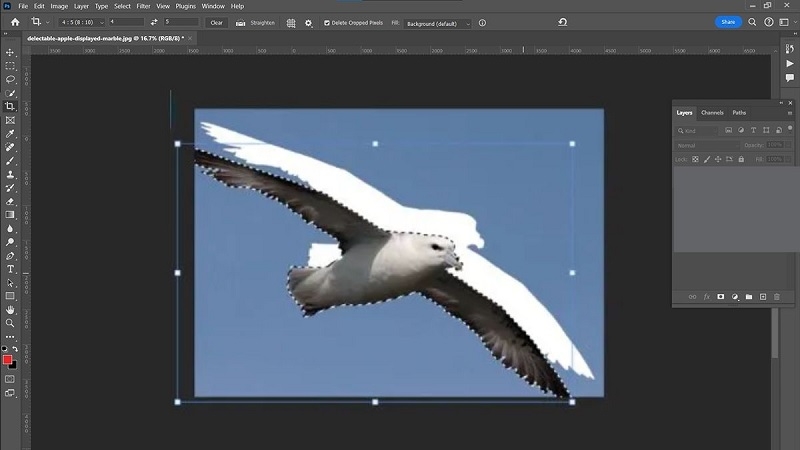Toggle Lock all padlock
The width and height of the screenshot is (800, 450).
tap(741, 159)
